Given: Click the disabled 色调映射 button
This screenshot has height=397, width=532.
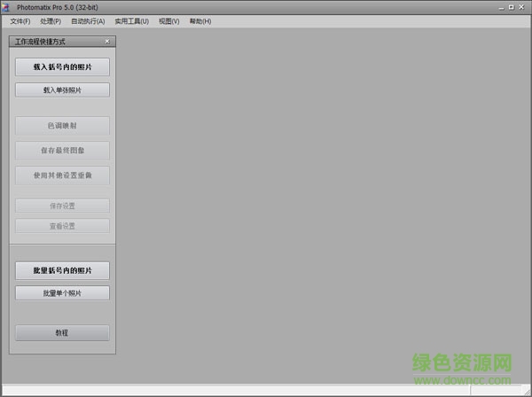Looking at the screenshot, I should click(x=62, y=126).
